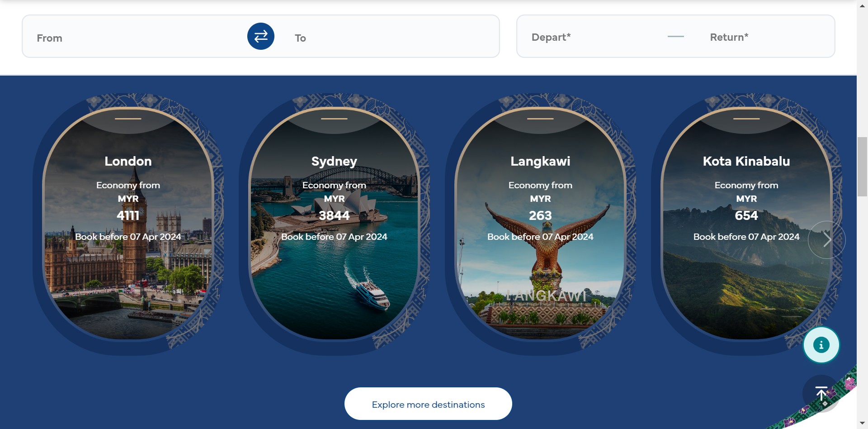This screenshot has height=429, width=868.
Task: Click the back-to-top arrow icon
Action: (x=821, y=393)
